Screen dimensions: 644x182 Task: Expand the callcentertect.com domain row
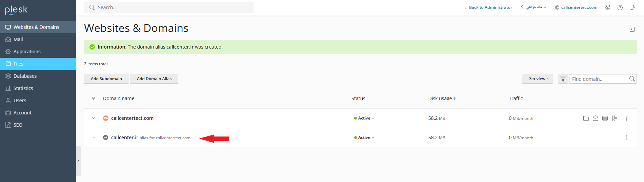(x=94, y=118)
